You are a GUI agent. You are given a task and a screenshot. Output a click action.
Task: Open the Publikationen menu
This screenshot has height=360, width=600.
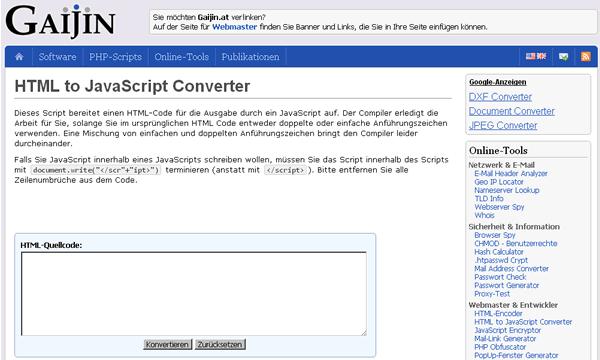250,57
